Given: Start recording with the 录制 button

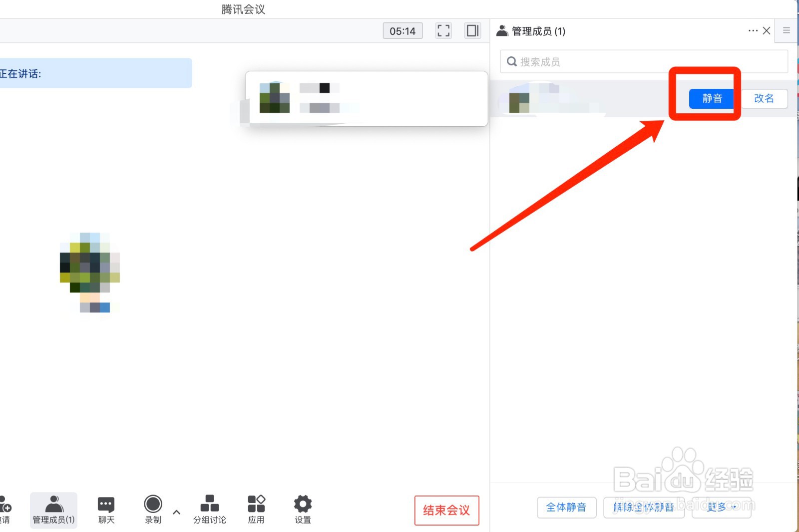Looking at the screenshot, I should tap(153, 510).
